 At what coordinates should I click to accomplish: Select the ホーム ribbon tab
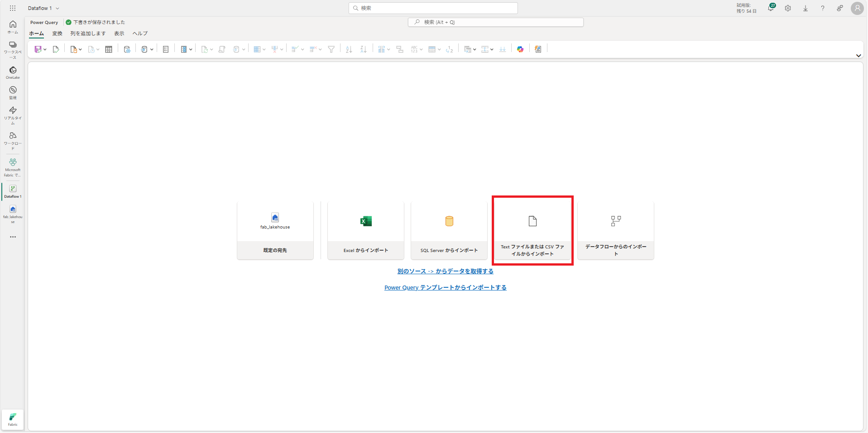tap(37, 33)
